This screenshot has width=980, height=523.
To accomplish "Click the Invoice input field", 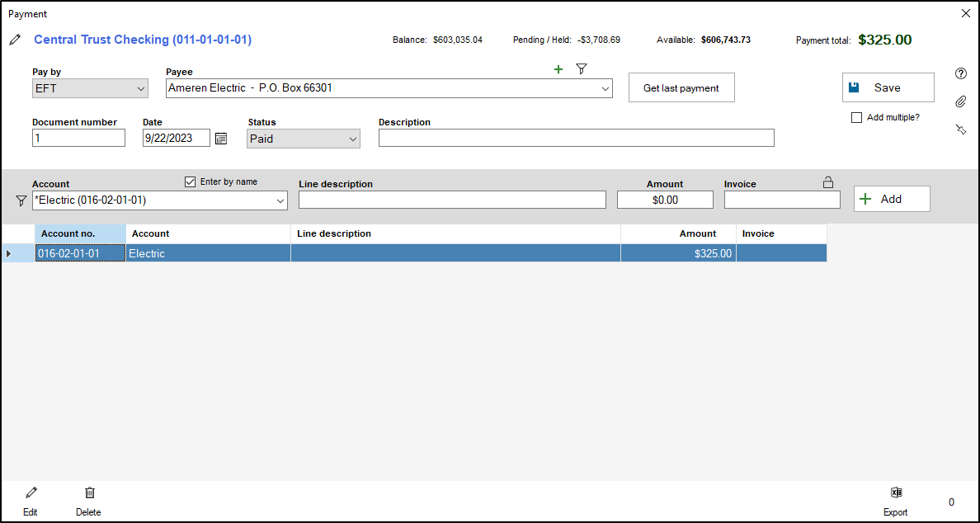I will [x=783, y=200].
